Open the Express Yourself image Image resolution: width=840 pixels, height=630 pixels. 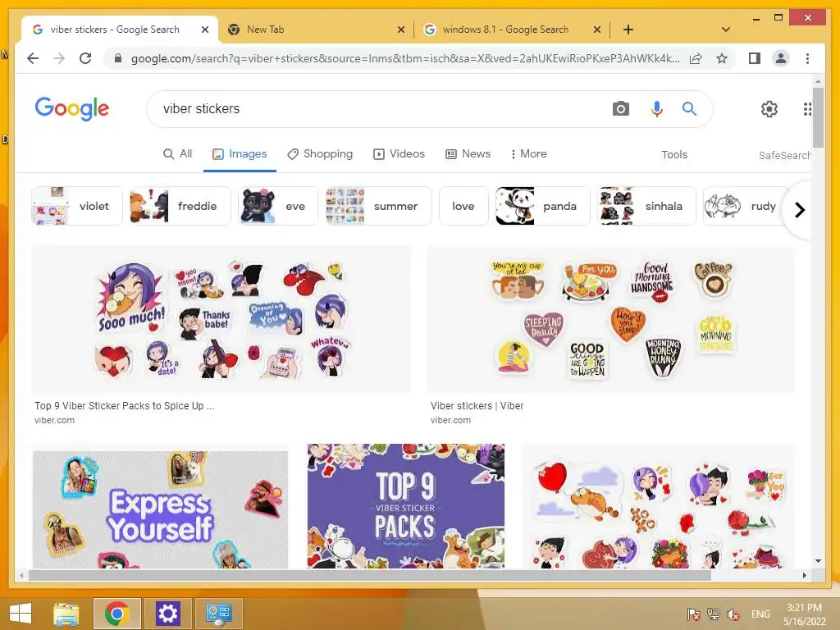click(160, 509)
